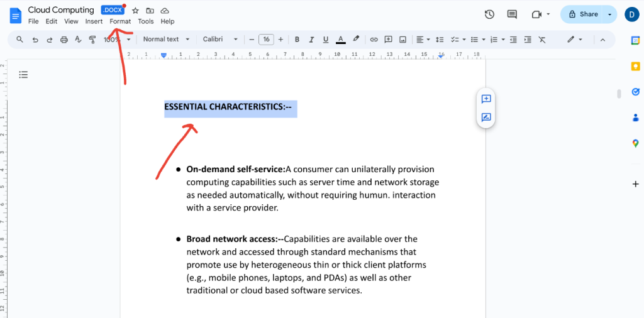
Task: Open the checklist dropdown arrow
Action: point(464,40)
